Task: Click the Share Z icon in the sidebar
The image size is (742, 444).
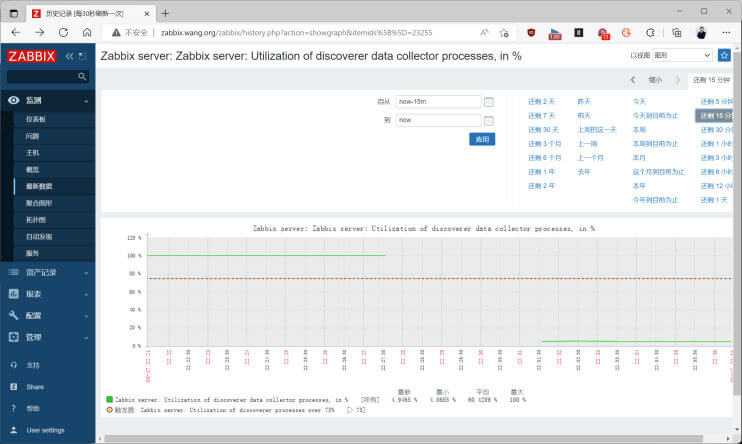Action: [14, 387]
